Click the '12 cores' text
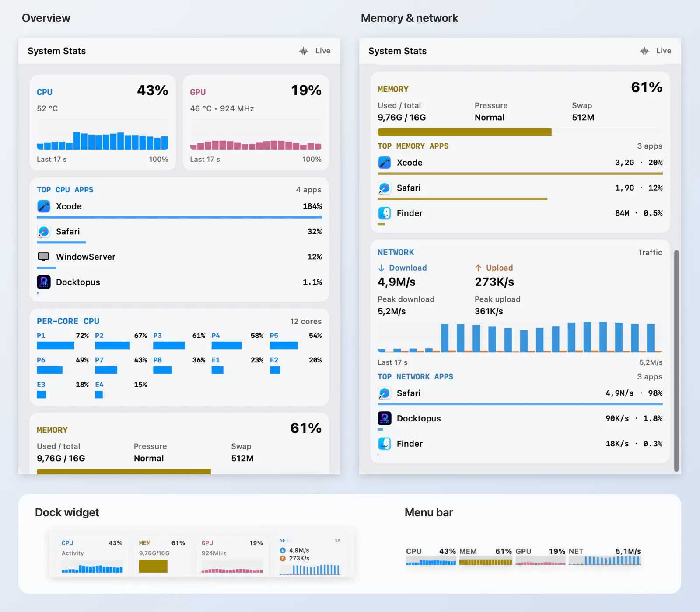700x612 pixels. click(306, 322)
